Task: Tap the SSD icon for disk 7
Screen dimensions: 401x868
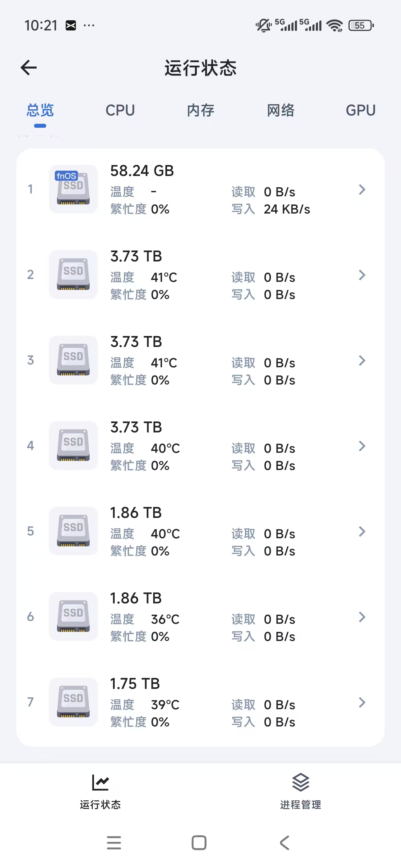Action: (x=73, y=702)
